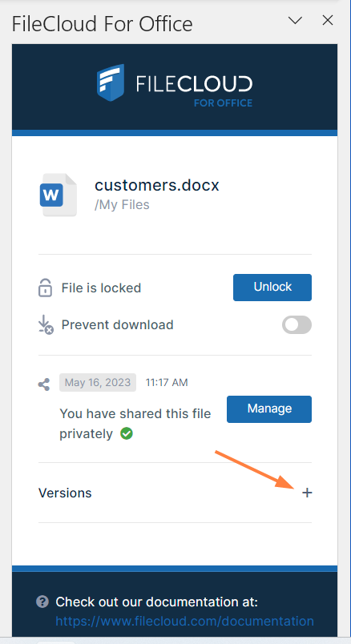Click the FileCloud shield logo
This screenshot has height=644, width=351.
pos(111,83)
